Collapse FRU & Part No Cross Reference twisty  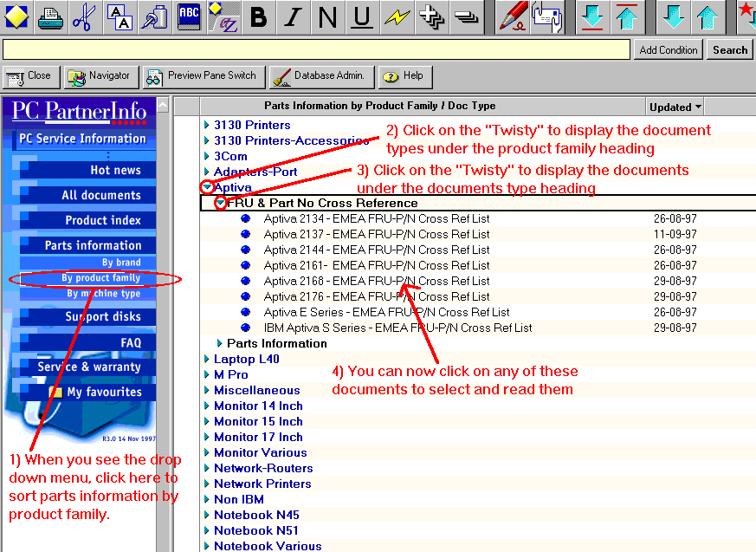click(220, 203)
